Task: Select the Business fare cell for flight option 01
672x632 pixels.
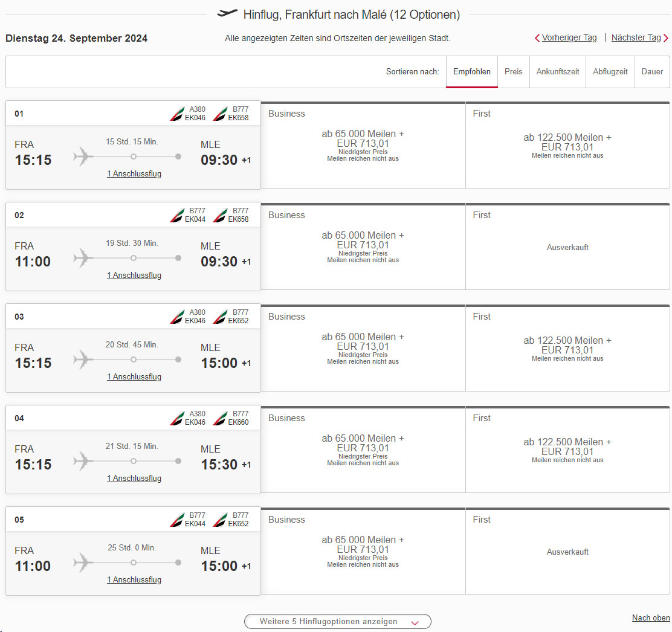Action: pos(362,144)
